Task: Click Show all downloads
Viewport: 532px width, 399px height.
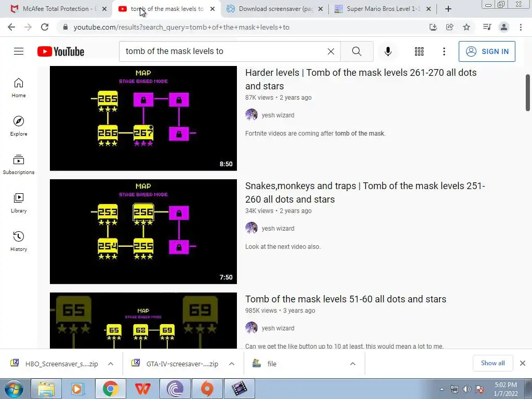Action: coord(493,363)
